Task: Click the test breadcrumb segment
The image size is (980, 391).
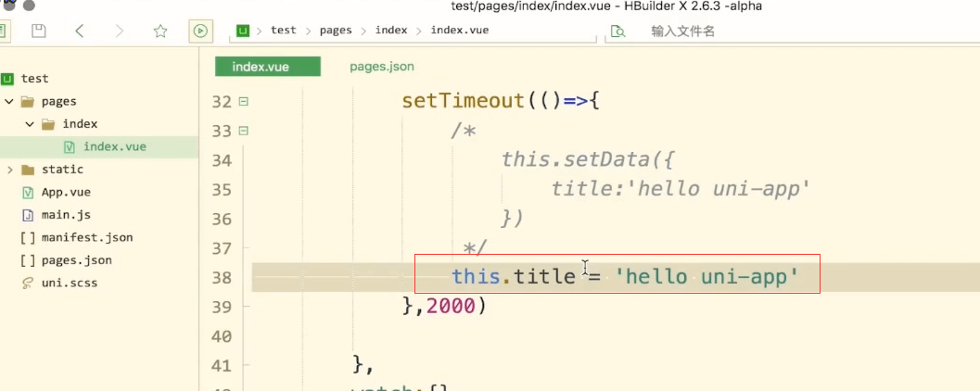Action: coord(284,31)
